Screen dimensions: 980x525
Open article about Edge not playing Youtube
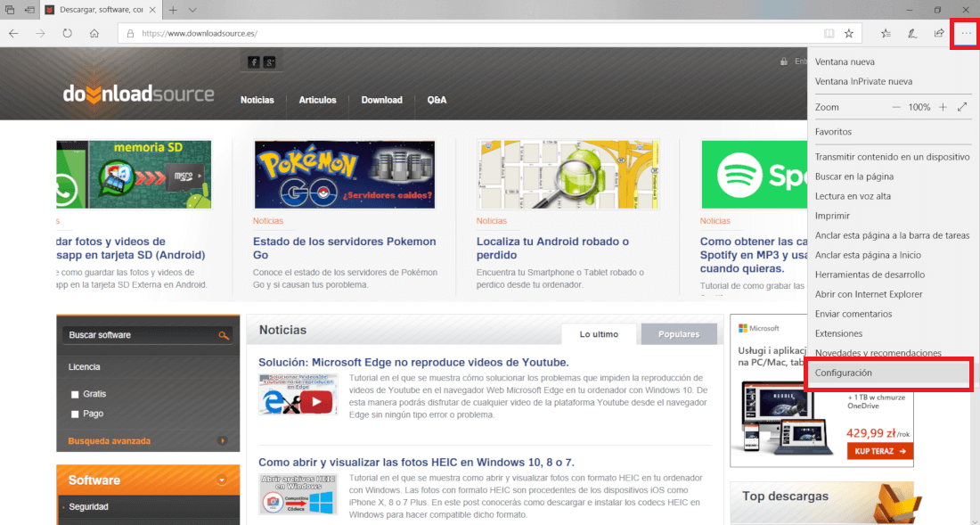[x=413, y=363]
